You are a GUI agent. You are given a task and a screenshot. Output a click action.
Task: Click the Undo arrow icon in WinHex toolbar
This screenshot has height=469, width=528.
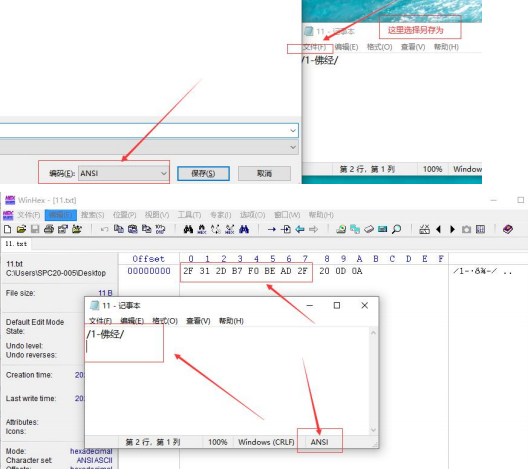click(x=104, y=229)
